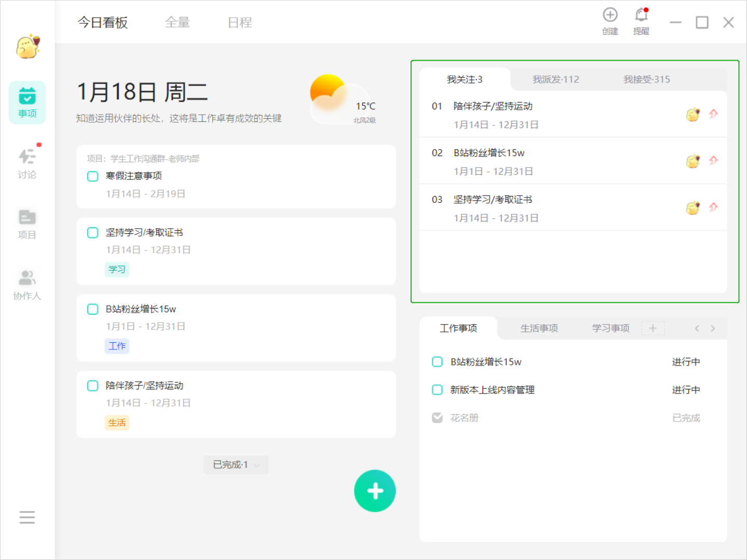Expand the 已完成·1 completed list
Viewport: 747px width, 560px height.
pyautogui.click(x=236, y=465)
